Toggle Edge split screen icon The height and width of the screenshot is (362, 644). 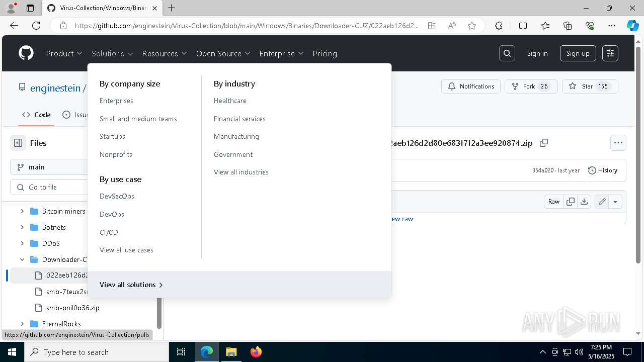523,26
